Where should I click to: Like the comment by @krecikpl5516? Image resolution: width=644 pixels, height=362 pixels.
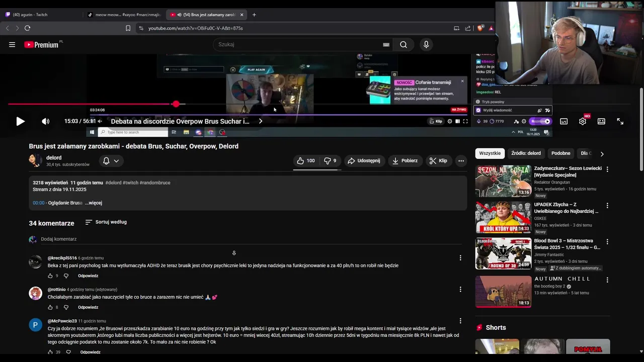pos(50,276)
